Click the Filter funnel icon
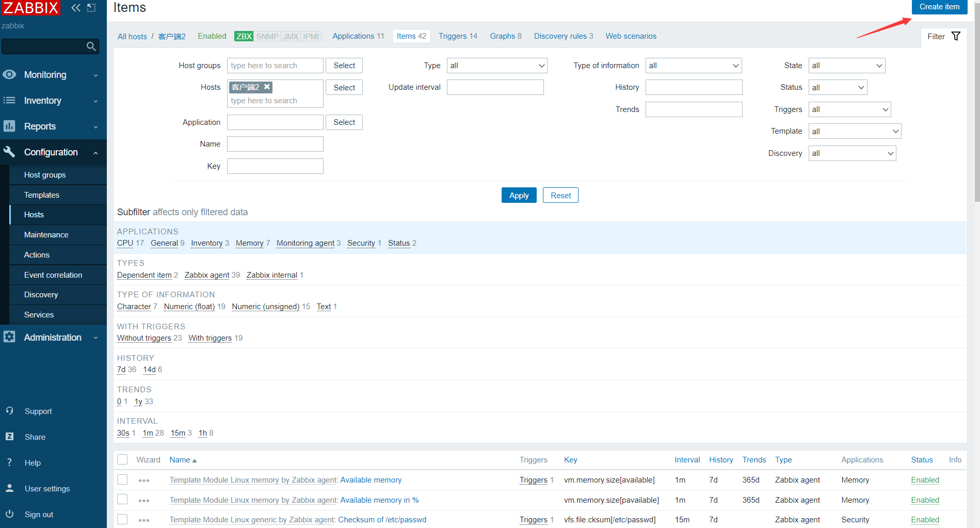Viewport: 980px width, 528px height. coord(956,36)
